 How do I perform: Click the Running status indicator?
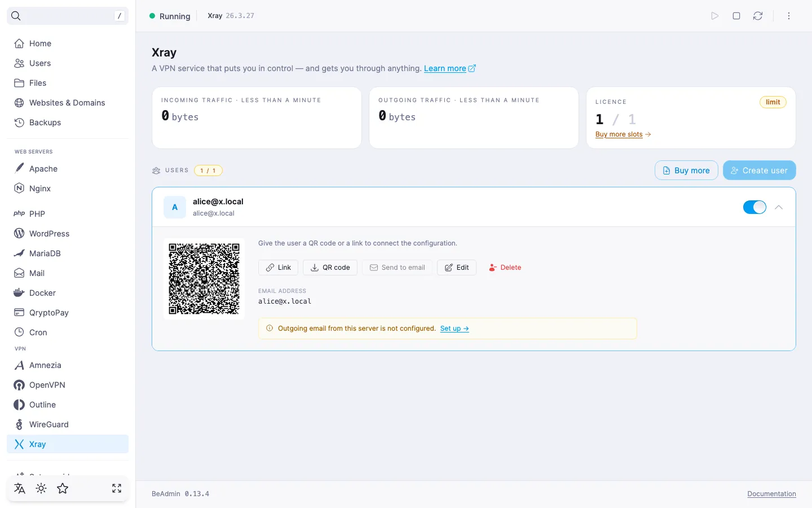pyautogui.click(x=170, y=16)
